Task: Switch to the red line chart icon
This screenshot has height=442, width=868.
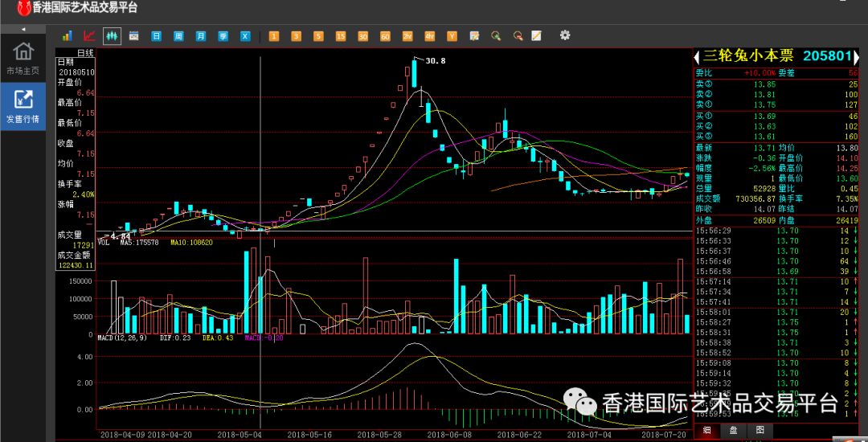Action: point(89,36)
